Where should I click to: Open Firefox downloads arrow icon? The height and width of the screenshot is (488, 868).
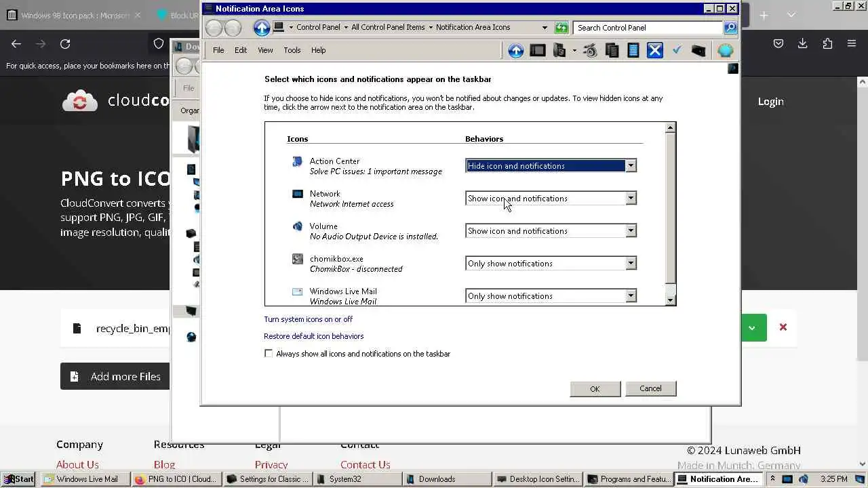click(803, 44)
